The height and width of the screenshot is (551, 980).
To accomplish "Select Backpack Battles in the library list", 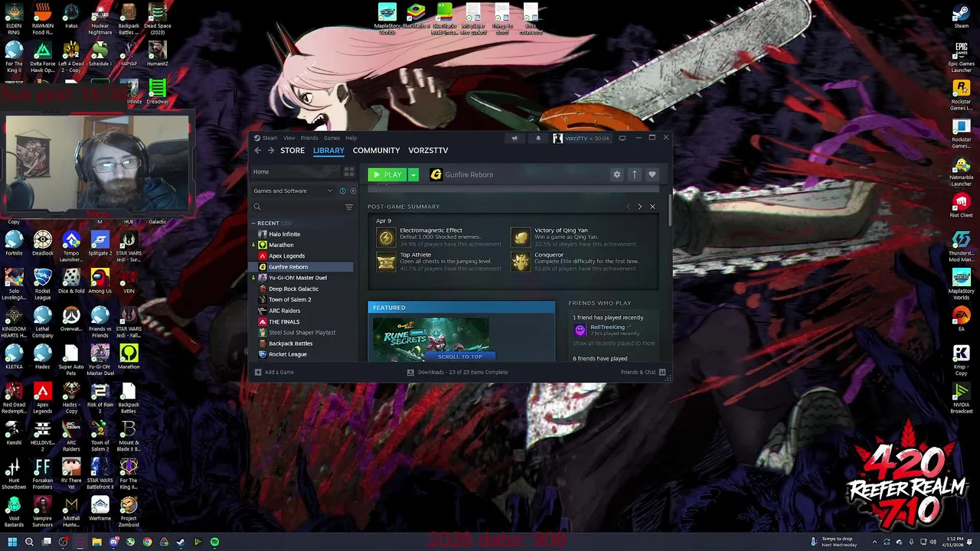I will (x=302, y=344).
